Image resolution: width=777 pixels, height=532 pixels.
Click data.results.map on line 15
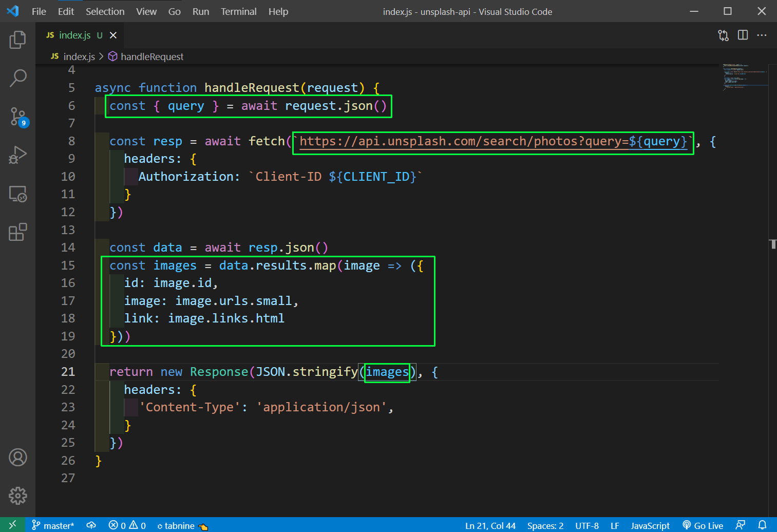[277, 265]
